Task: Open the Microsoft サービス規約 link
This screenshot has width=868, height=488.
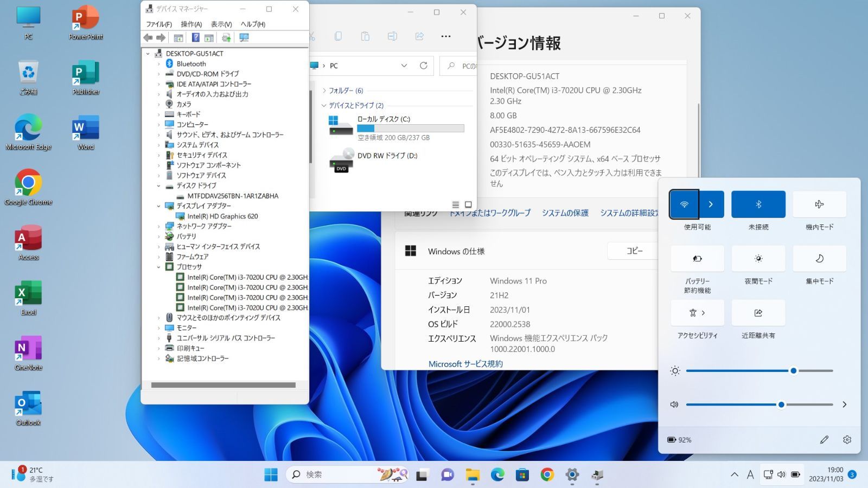Action: 465,364
